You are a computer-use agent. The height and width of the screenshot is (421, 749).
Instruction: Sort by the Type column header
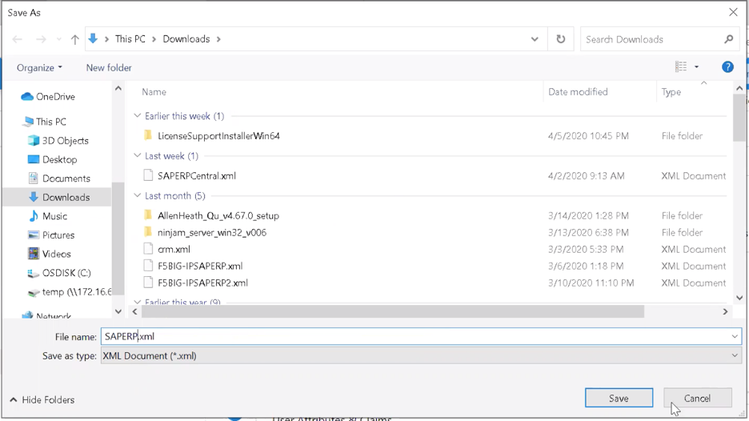coord(671,92)
